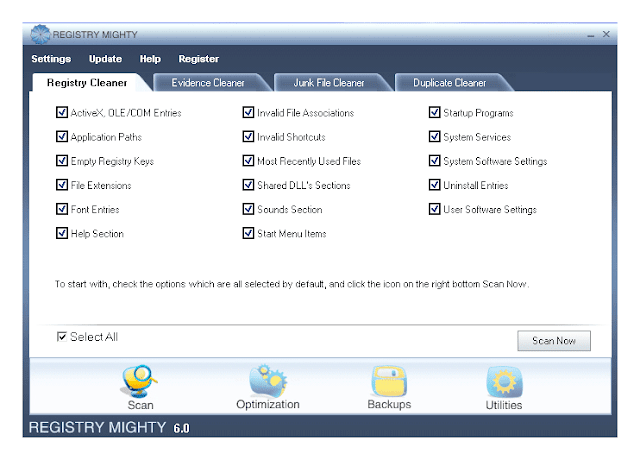Image resolution: width=640 pixels, height=460 pixels.
Task: Open the Settings menu
Action: tap(51, 59)
